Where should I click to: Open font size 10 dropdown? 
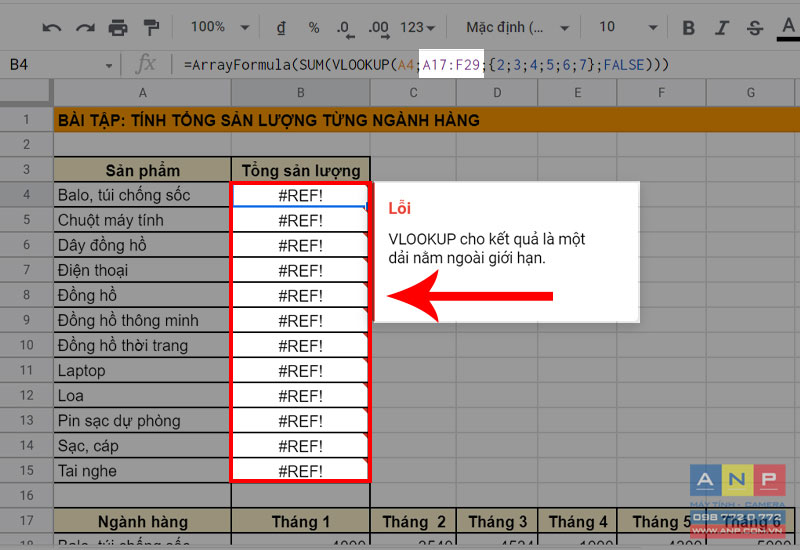point(627,27)
